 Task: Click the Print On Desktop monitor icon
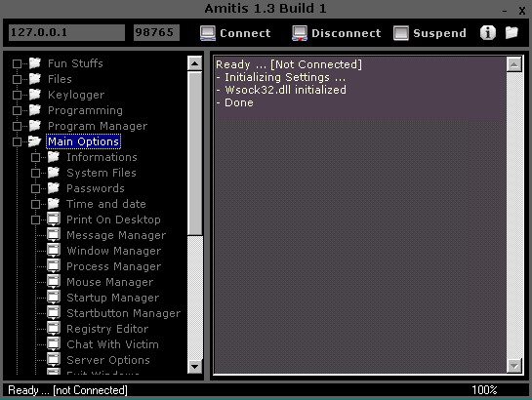54,220
